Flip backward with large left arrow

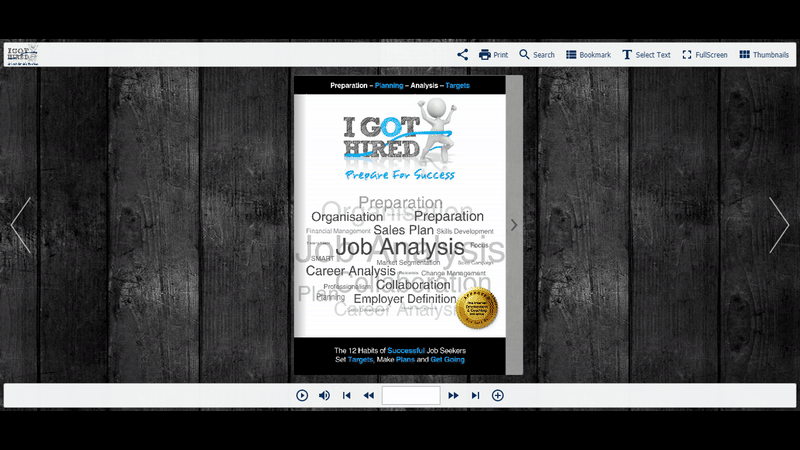click(x=21, y=225)
